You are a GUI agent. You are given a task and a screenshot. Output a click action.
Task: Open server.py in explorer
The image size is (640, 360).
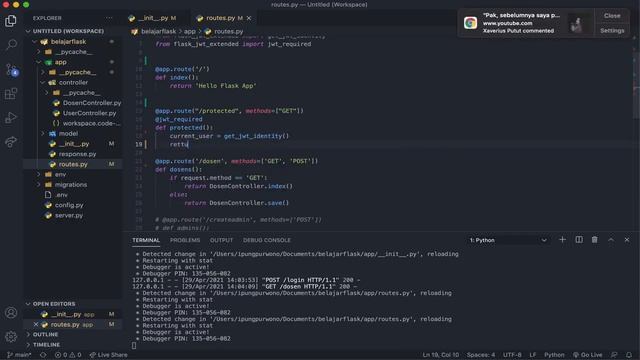tap(69, 215)
